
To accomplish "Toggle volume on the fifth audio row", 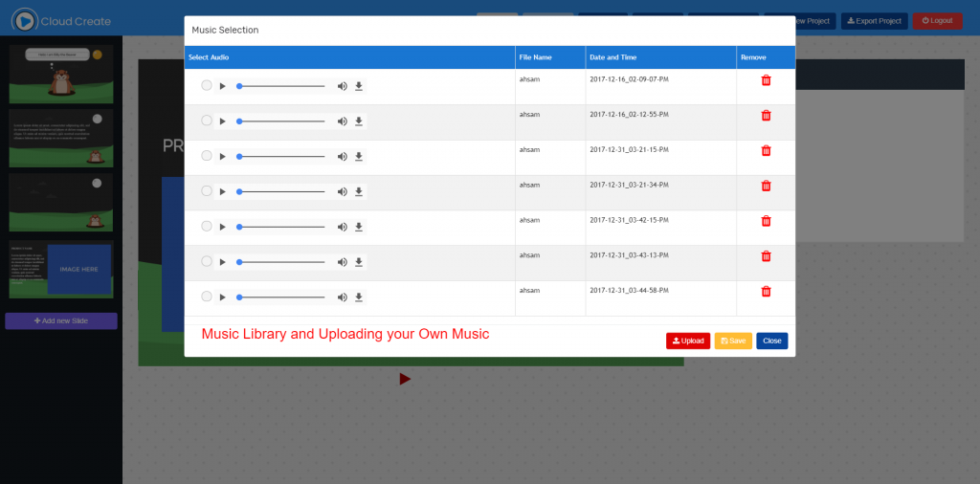I will pyautogui.click(x=342, y=227).
